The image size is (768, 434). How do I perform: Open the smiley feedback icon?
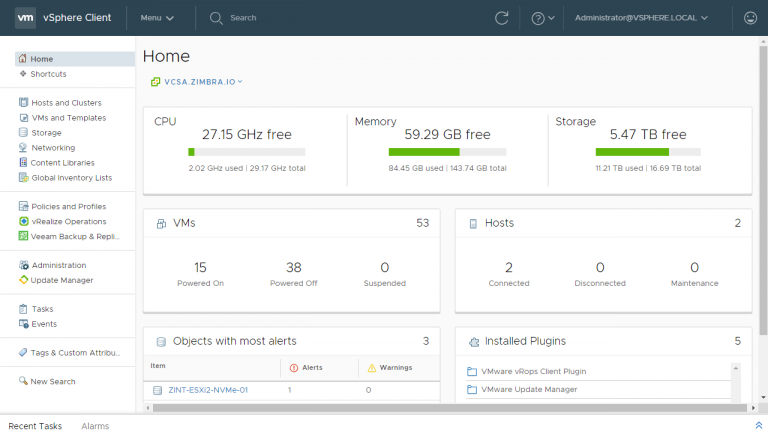coord(750,18)
